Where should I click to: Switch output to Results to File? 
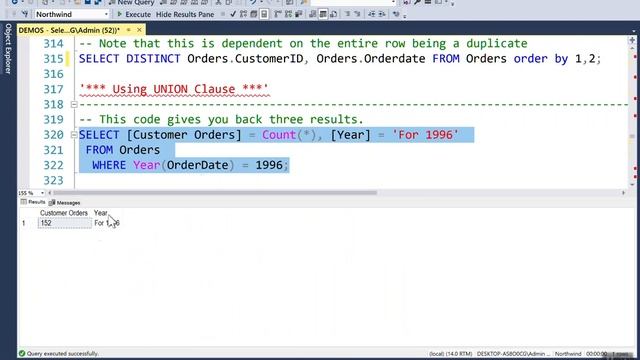[333, 14]
